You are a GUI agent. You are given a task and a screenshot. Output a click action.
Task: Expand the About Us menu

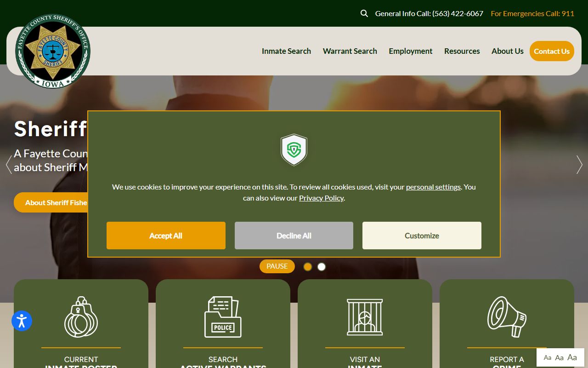coord(507,51)
